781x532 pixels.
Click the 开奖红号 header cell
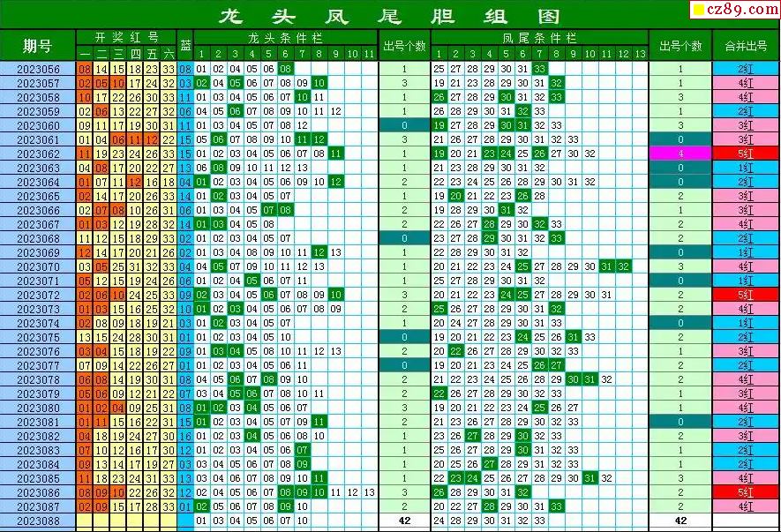click(127, 37)
